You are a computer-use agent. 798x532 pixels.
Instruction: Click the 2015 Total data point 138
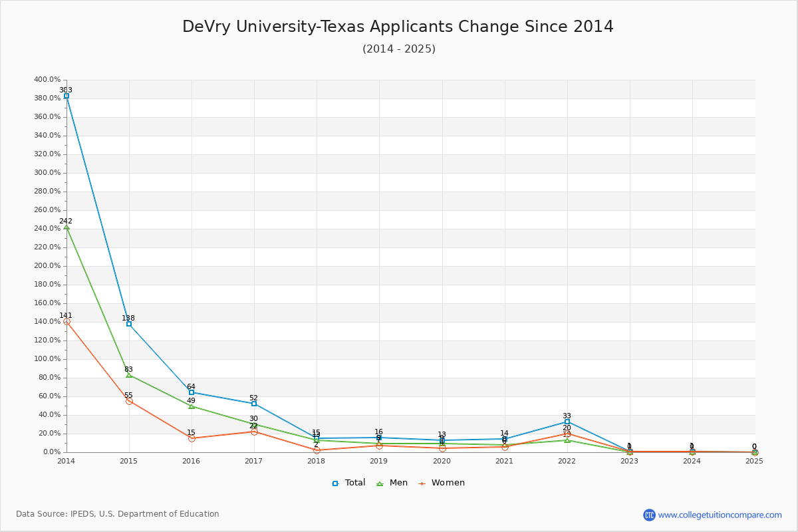coord(129,324)
